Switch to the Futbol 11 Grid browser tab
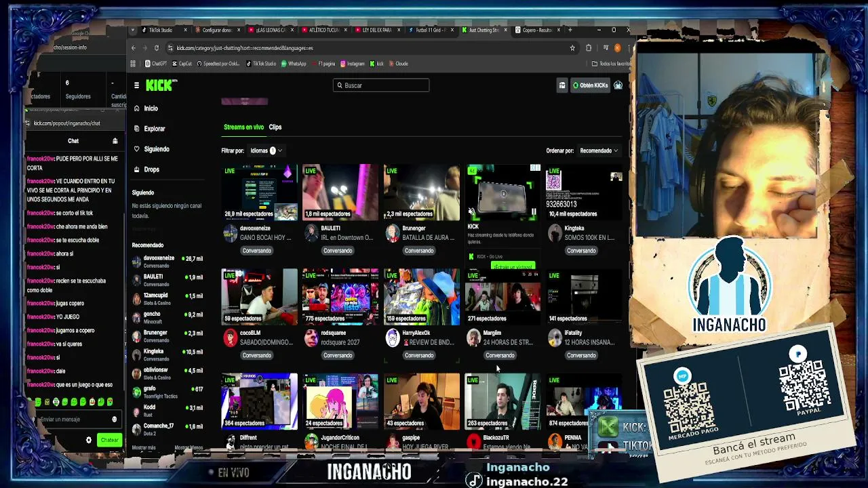The height and width of the screenshot is (488, 868). pos(430,30)
